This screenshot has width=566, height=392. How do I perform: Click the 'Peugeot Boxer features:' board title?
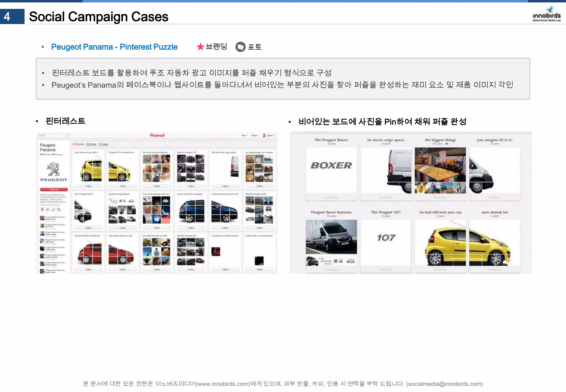[x=331, y=212]
